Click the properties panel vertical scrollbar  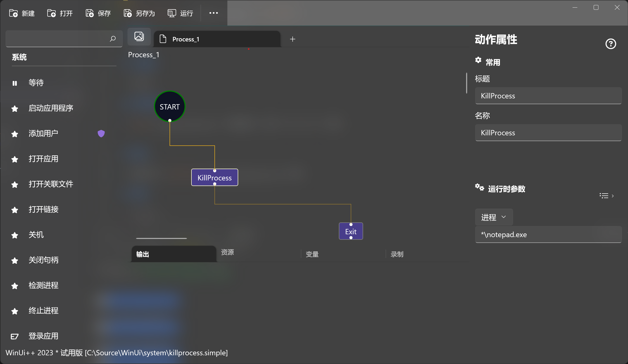(467, 83)
